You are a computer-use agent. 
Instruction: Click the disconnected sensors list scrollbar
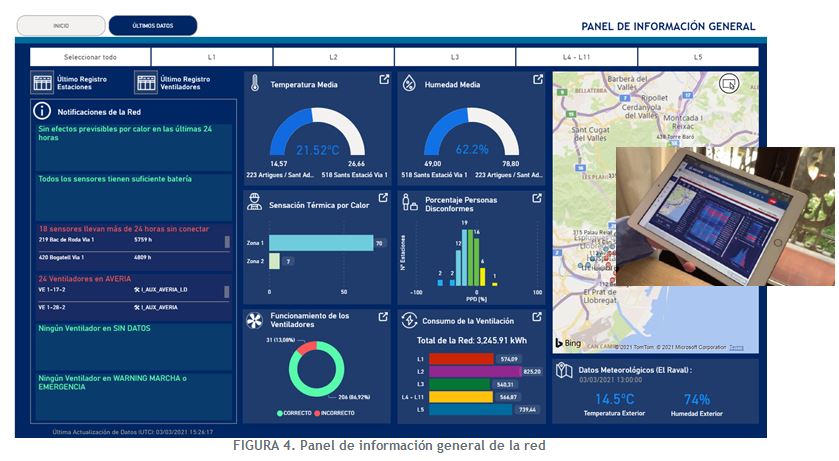point(227,241)
